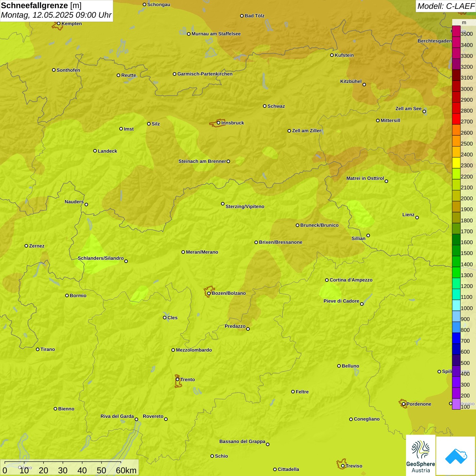Click the Pordenone map marker
476x476 pixels.
(404, 404)
